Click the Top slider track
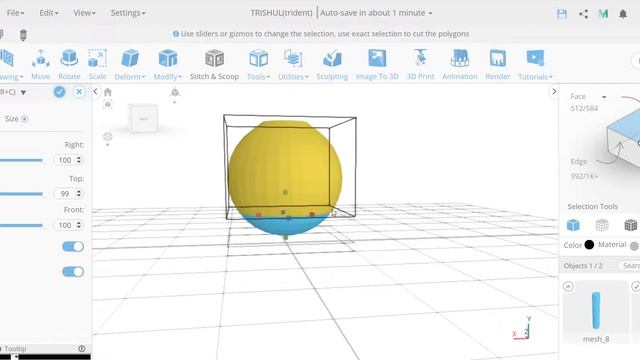The image size is (640, 360). [21, 194]
